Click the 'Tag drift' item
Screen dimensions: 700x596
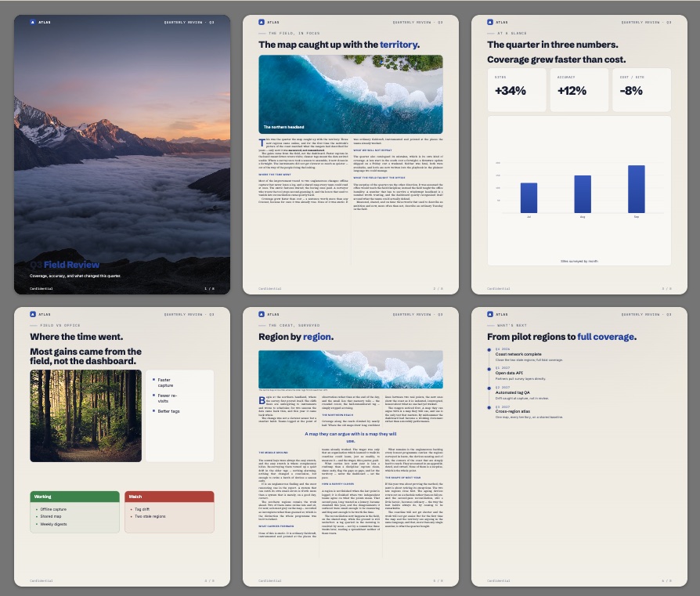(x=142, y=509)
